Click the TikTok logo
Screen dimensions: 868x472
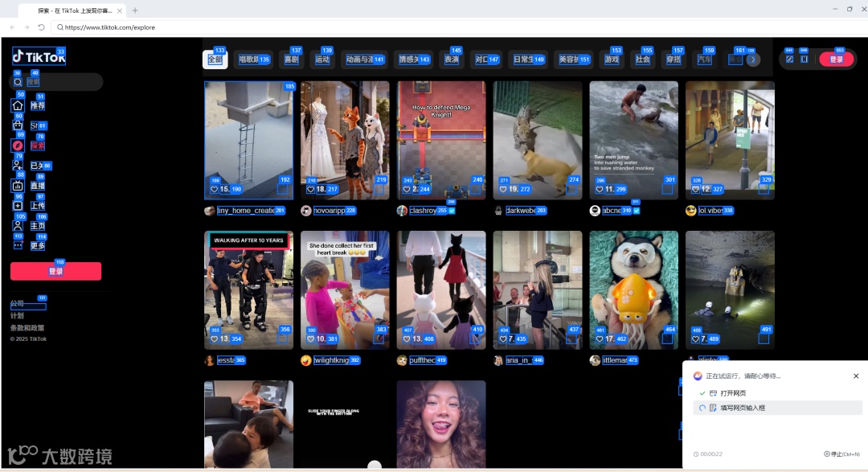tap(39, 56)
